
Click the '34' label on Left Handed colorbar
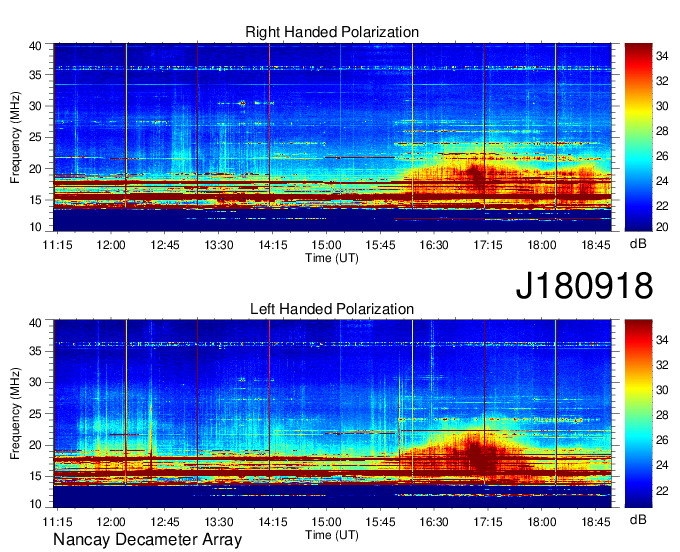click(x=662, y=340)
